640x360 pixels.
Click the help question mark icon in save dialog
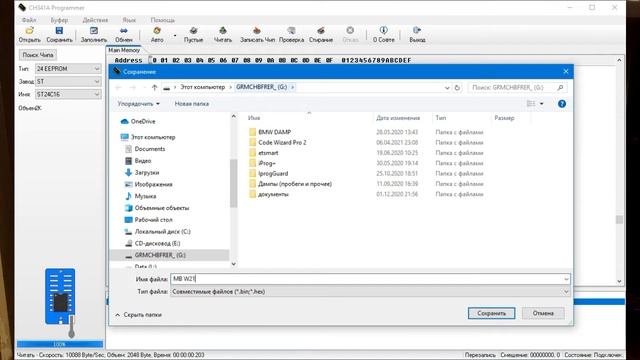point(562,104)
